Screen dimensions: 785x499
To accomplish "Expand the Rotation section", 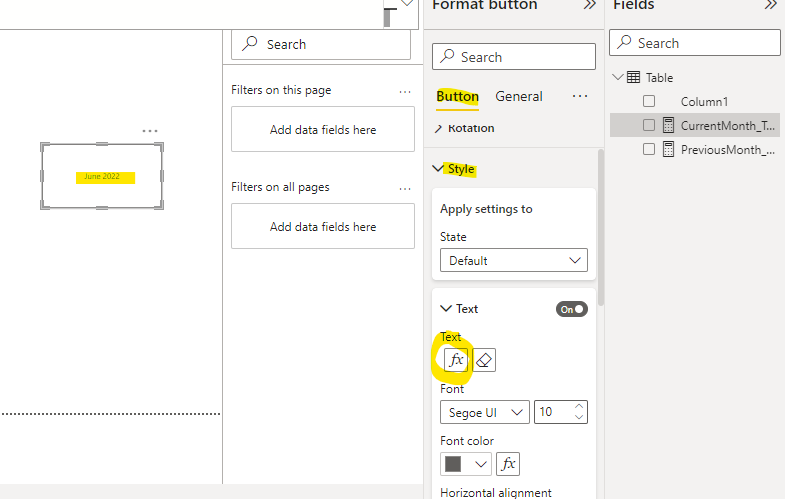I will pyautogui.click(x=439, y=129).
